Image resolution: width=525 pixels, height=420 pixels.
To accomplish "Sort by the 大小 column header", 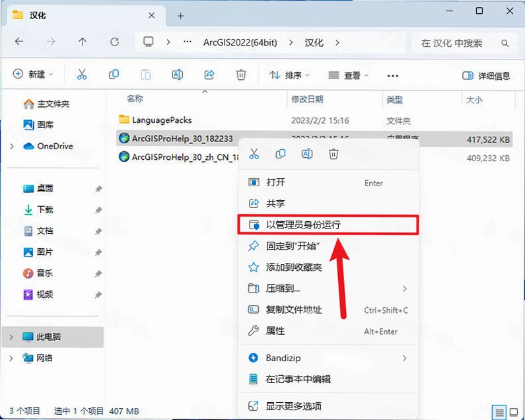I will coord(474,100).
